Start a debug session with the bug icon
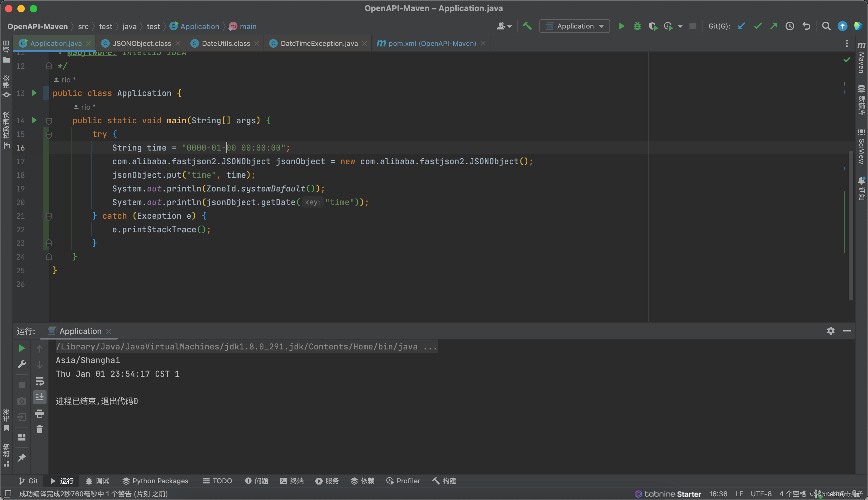This screenshot has width=868, height=500. pyautogui.click(x=637, y=26)
